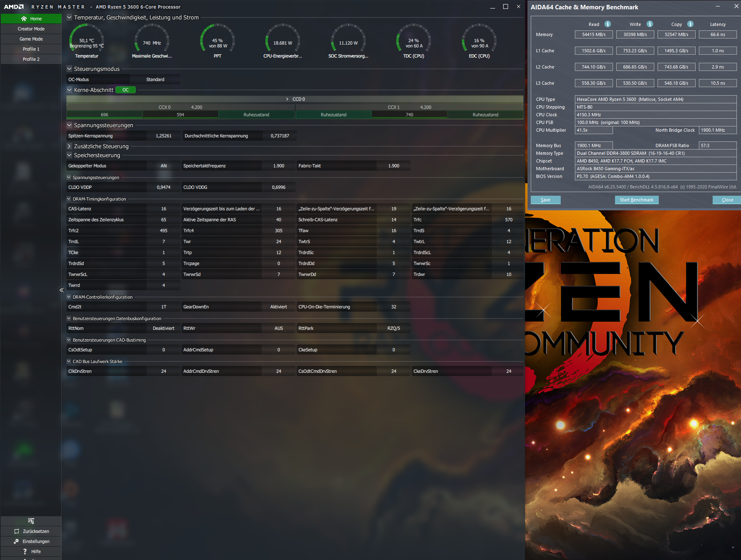Collapse the DRAM-Timingkonfiguration section

point(69,199)
